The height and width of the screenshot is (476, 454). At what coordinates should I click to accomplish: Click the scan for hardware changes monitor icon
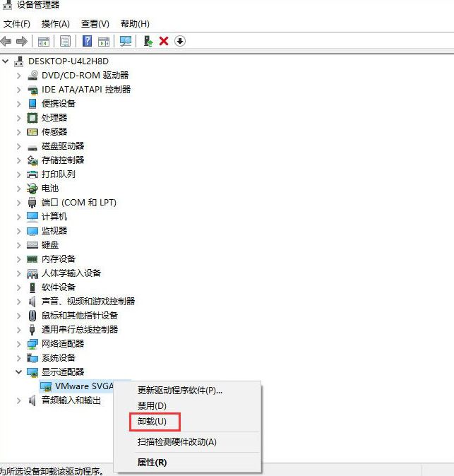click(x=126, y=41)
